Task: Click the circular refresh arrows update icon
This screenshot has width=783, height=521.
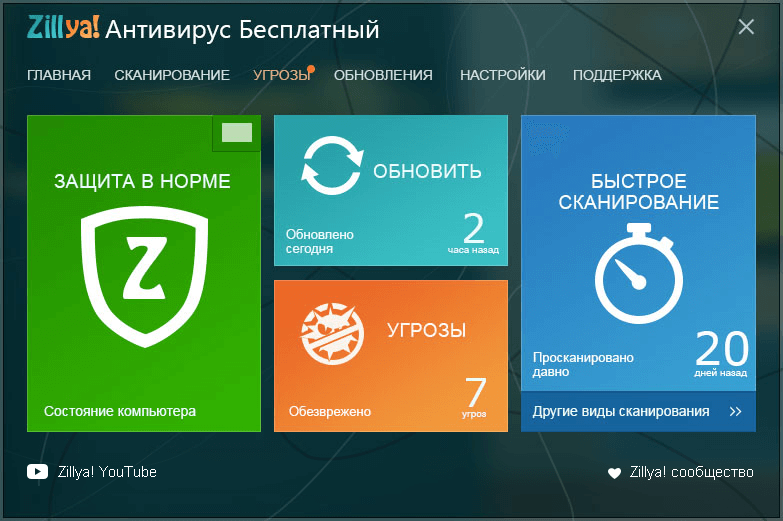Action: click(x=332, y=165)
